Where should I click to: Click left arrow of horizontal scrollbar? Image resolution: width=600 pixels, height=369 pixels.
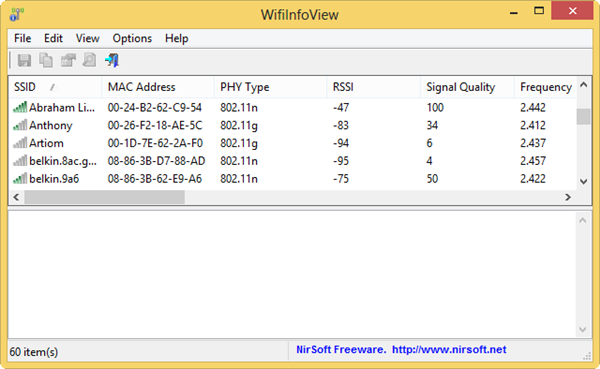point(16,197)
